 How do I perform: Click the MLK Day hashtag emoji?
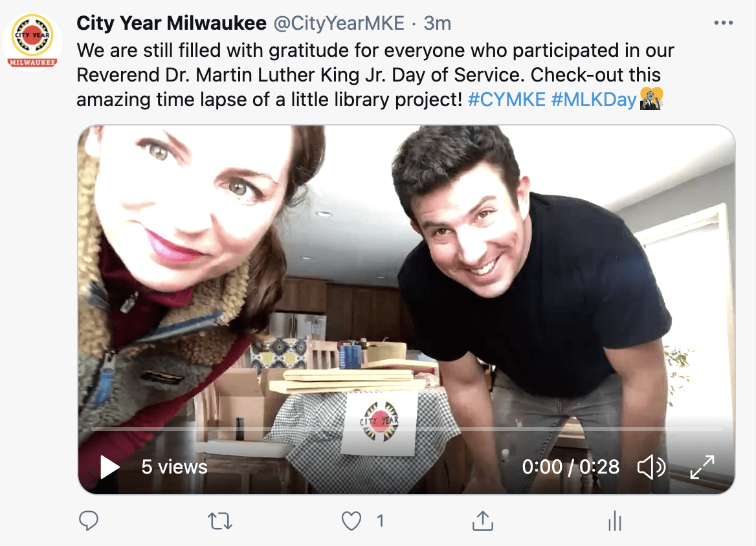click(651, 99)
